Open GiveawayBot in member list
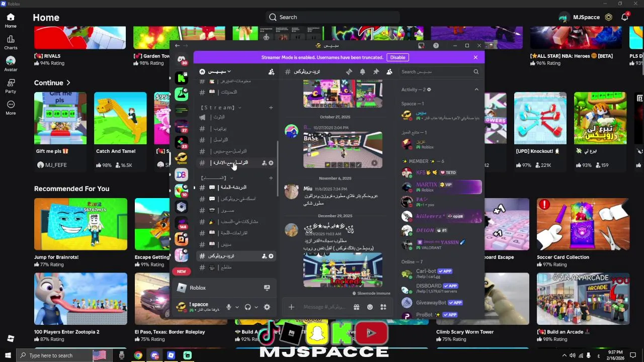The width and height of the screenshot is (644, 362). coord(441,303)
